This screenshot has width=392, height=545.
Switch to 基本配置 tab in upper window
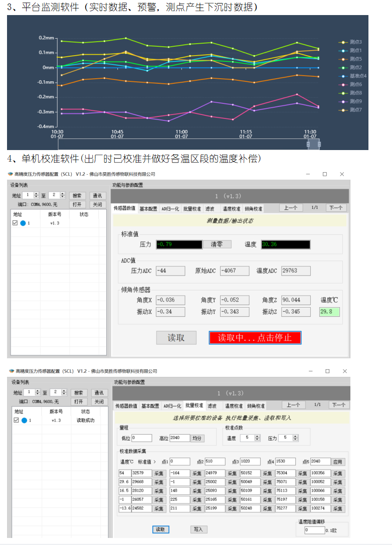(x=148, y=209)
